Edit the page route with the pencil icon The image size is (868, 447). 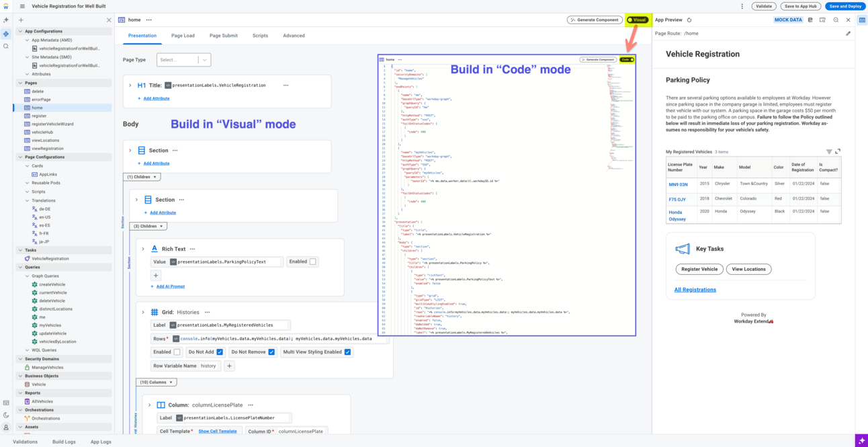point(848,34)
